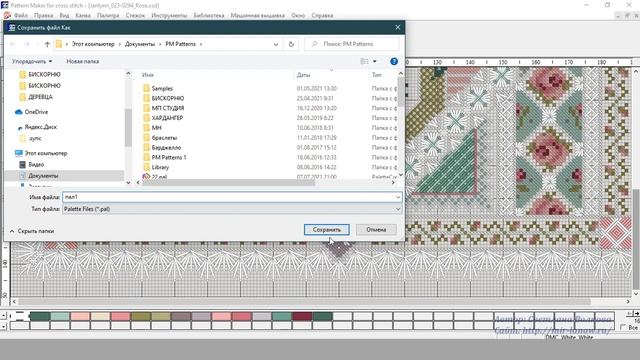The width and height of the screenshot is (640, 360).
Task: Click the canvas horizontal scrollbar
Action: tap(304, 302)
